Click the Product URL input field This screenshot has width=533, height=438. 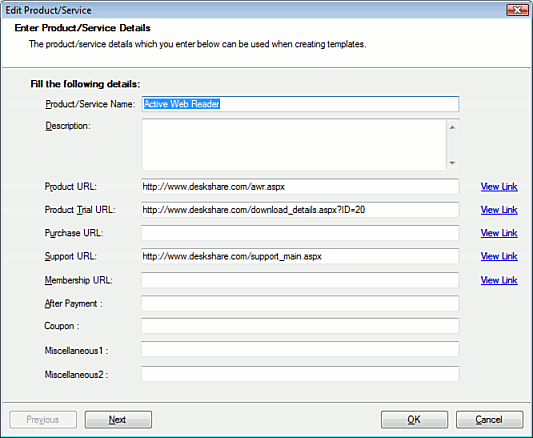coord(300,187)
